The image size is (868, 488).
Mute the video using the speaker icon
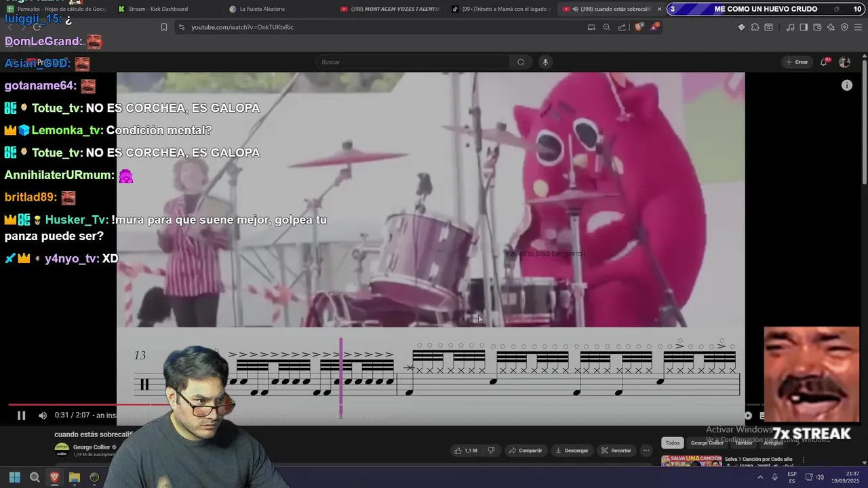point(43,415)
